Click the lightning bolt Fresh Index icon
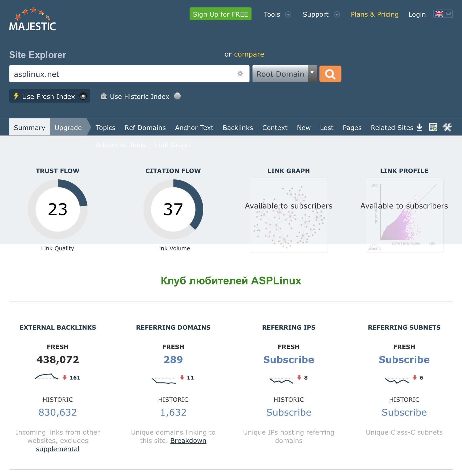Image resolution: width=462 pixels, height=476 pixels. (x=16, y=96)
